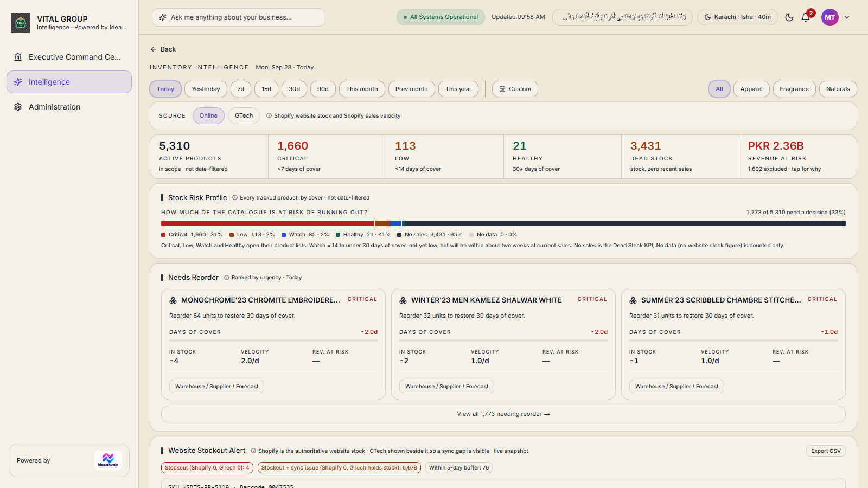Screen dimensions: 868x488
Task: Select the Yesterday date range
Action: tap(206, 89)
